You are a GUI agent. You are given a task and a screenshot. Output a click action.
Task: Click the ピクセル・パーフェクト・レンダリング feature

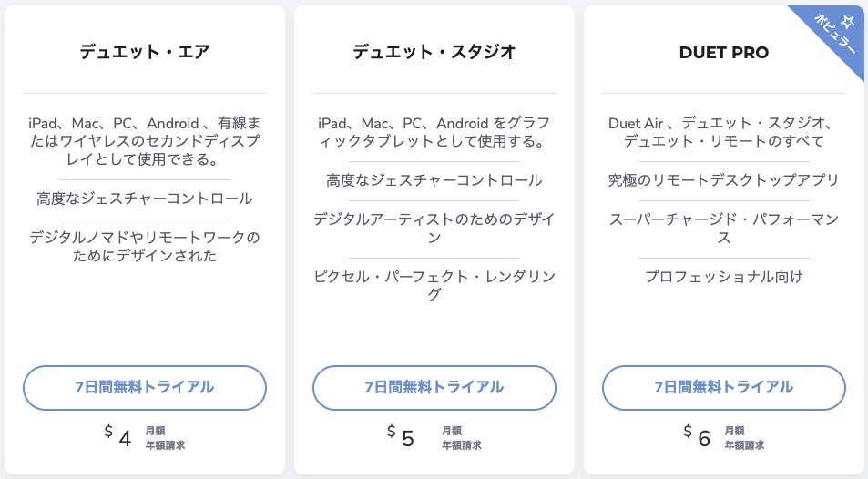tap(434, 285)
